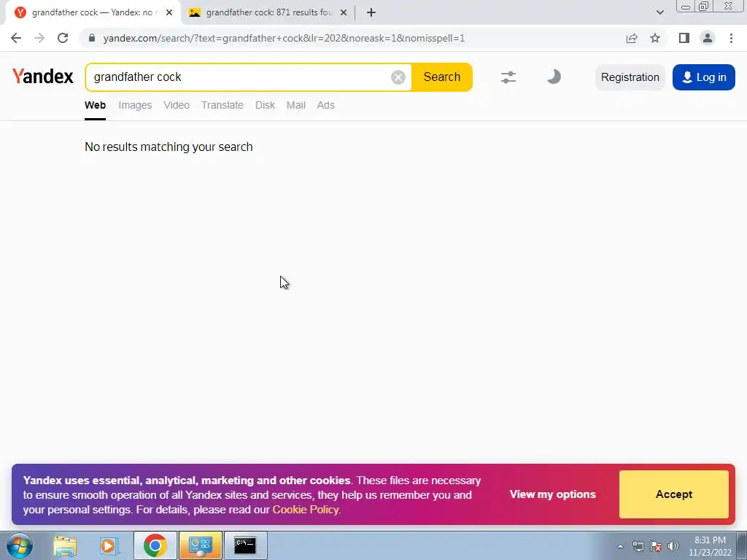Launch Windows Media Player from taskbar
Screen dimensions: 747x560
109,545
